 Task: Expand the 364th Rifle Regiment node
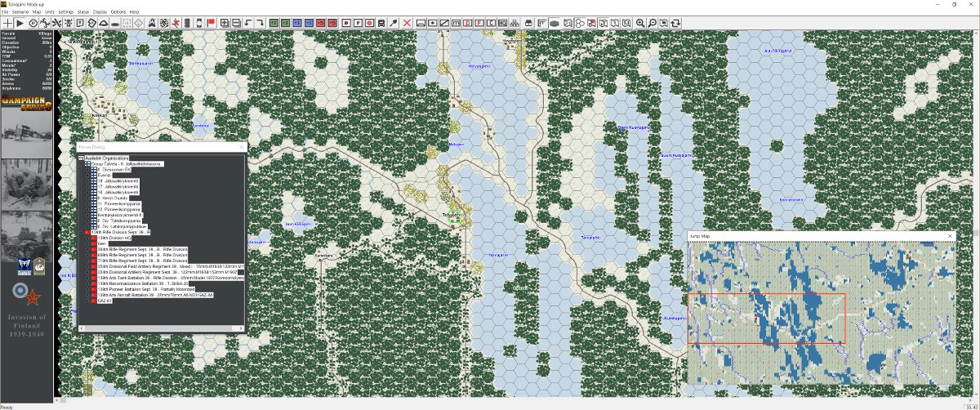click(x=88, y=249)
